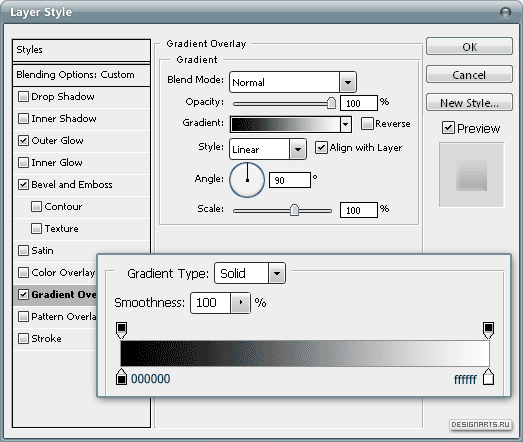This screenshot has width=523, height=442.
Task: Uncheck Bevel and Emboss checkbox
Action: (23, 184)
